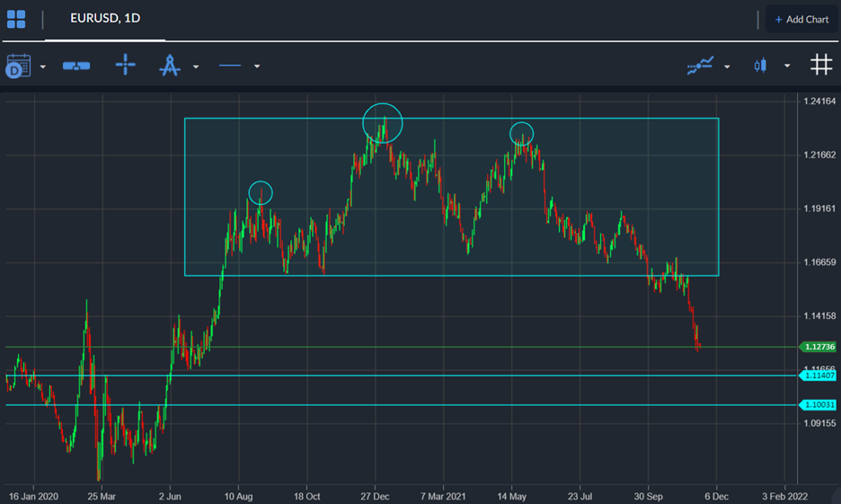
Task: Expand the drawing tools dropdown arrow
Action: (196, 67)
